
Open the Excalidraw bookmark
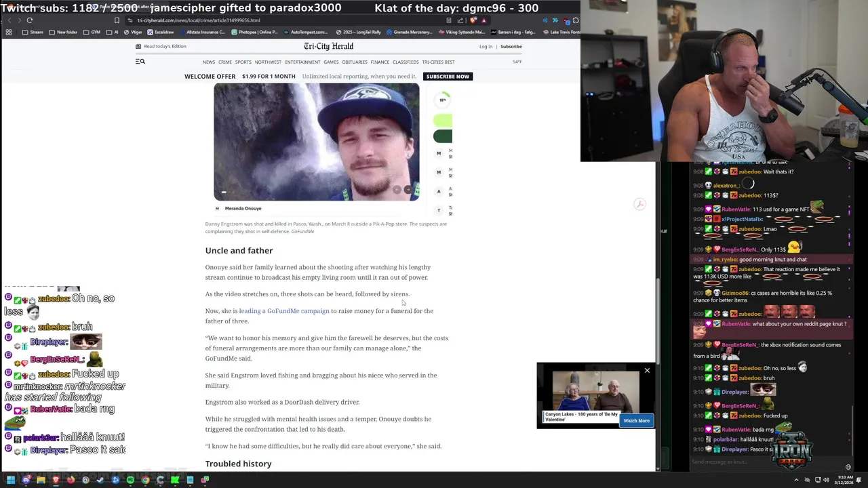point(161,32)
